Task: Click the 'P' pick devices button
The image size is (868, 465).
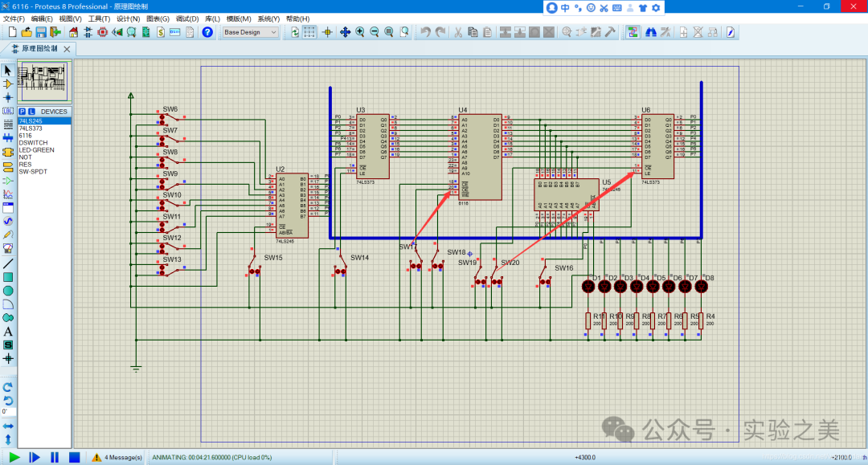Action: point(23,111)
